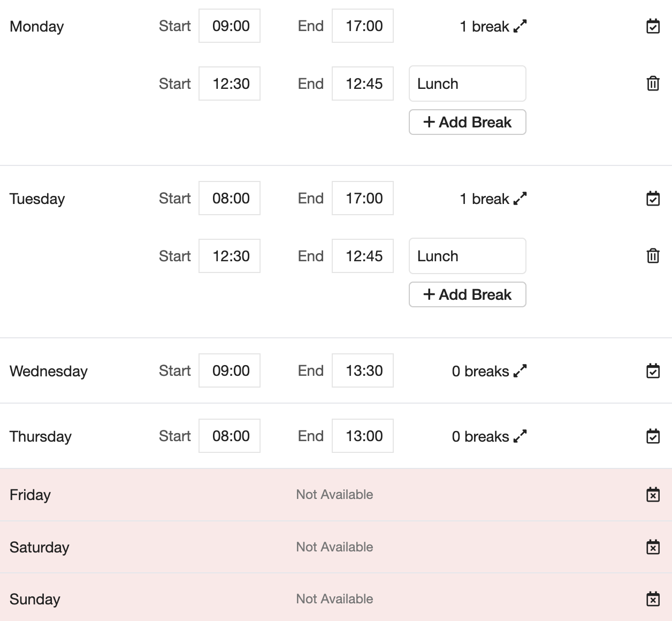Toggle Monday availability calendar icon

[653, 26]
